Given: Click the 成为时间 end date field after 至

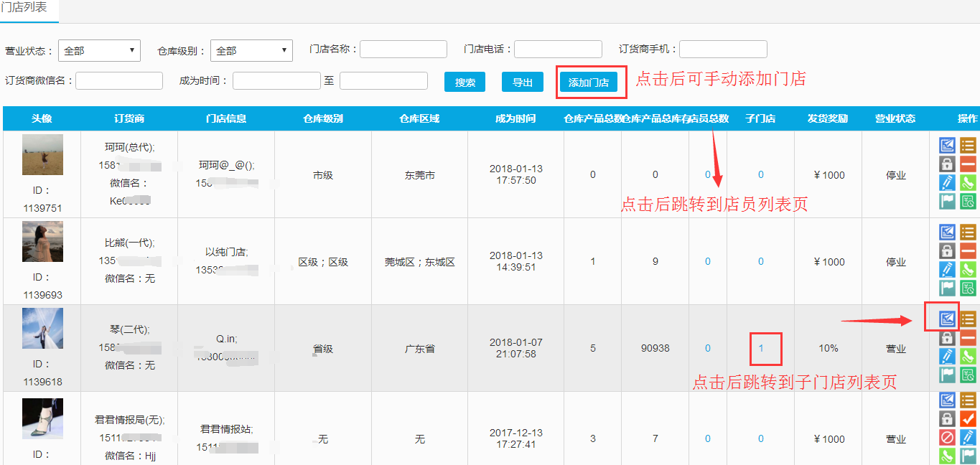Looking at the screenshot, I should click(x=383, y=81).
